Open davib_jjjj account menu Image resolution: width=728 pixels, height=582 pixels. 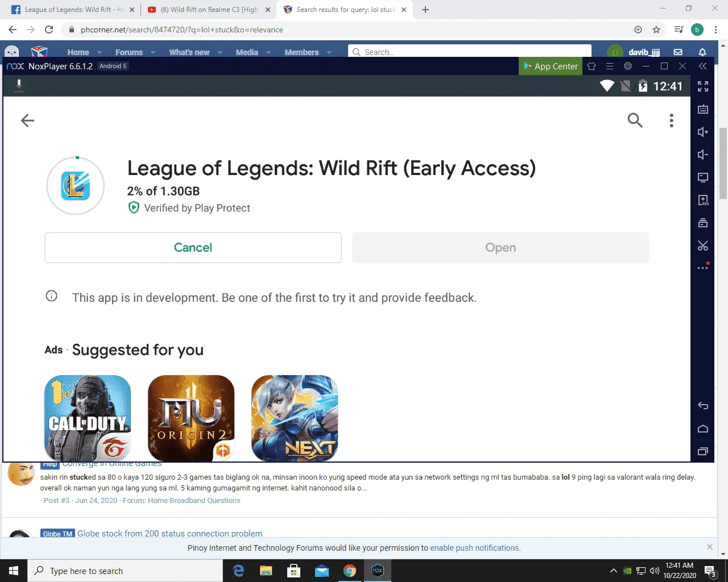click(634, 52)
